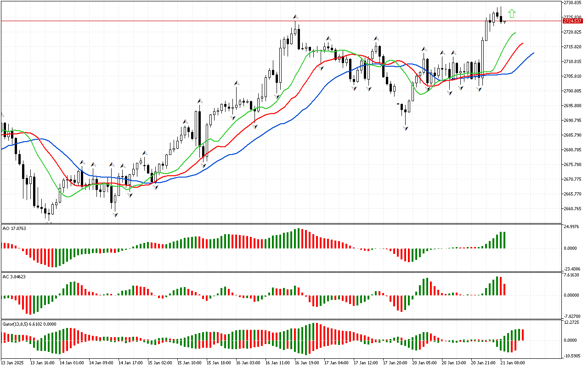Select the Gator(13,8,5) indicator label
This screenshot has width=588, height=368.
tap(29, 324)
